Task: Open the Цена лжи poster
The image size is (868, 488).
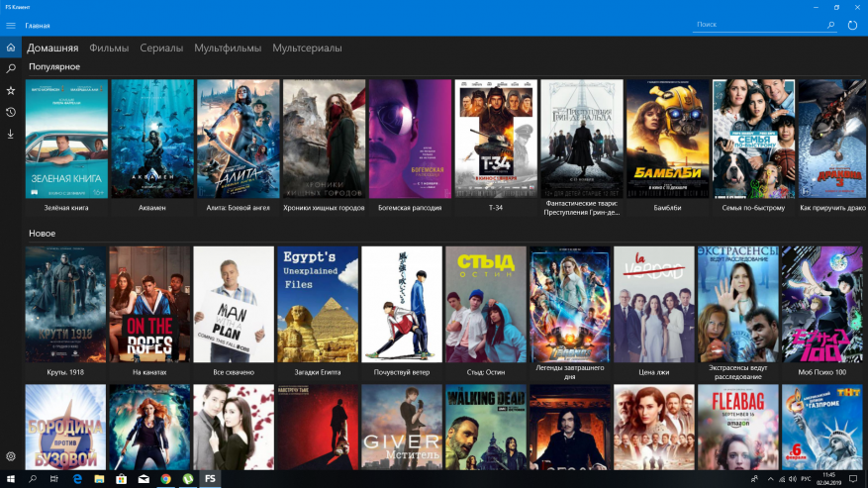Action: 654,304
